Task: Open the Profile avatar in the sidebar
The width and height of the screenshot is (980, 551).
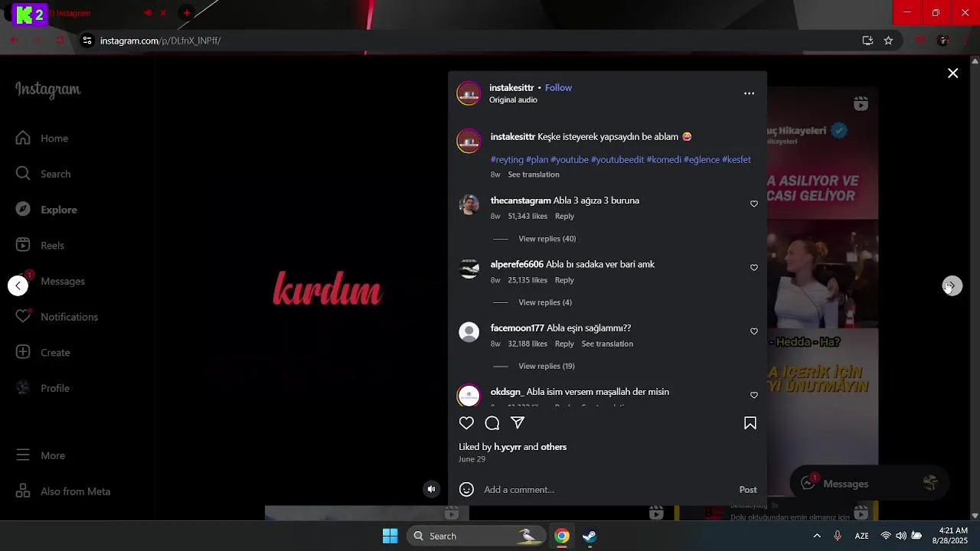Action: [23, 388]
